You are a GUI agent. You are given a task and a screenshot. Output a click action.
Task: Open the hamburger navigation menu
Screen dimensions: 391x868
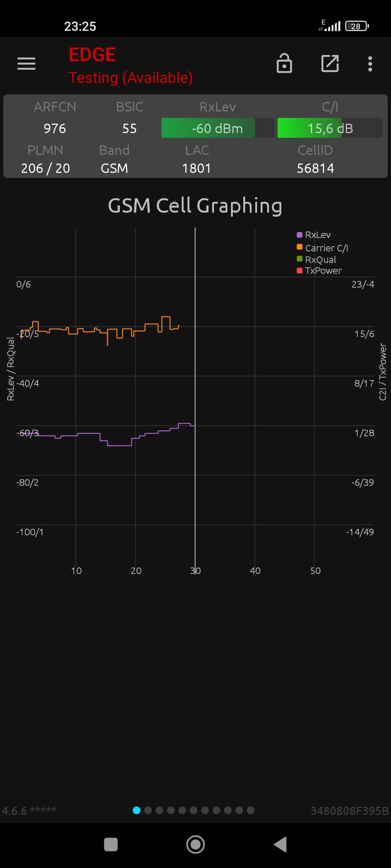coord(26,64)
